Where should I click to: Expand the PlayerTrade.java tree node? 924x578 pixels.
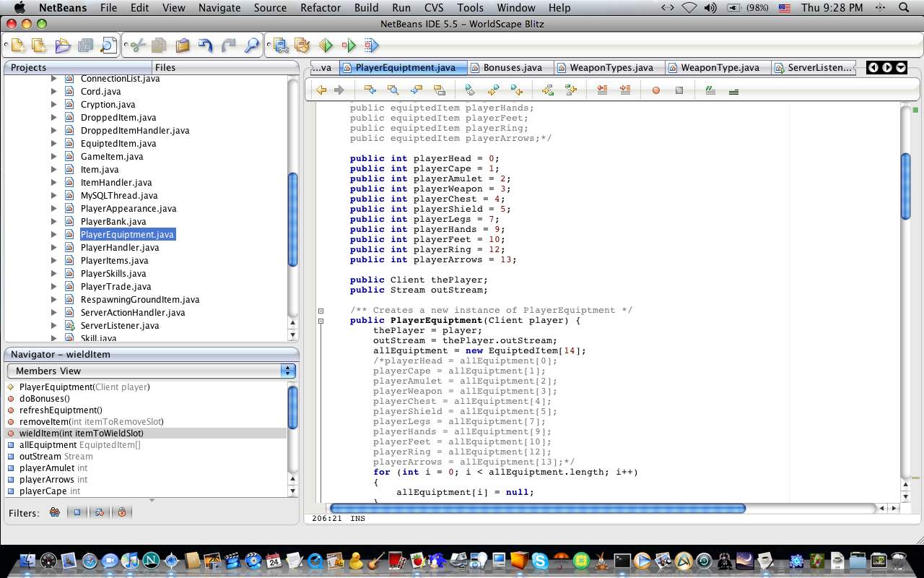point(53,287)
